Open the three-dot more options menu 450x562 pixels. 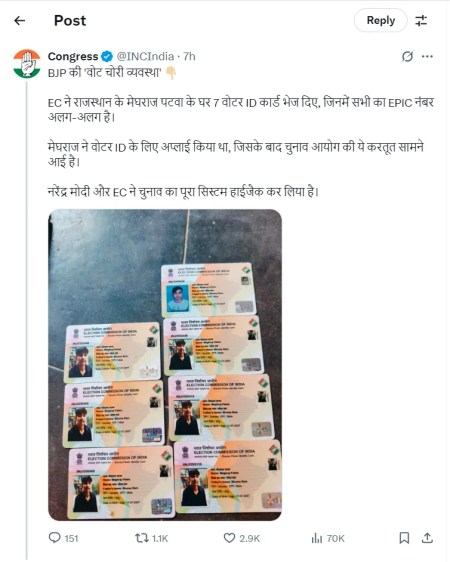(x=427, y=56)
